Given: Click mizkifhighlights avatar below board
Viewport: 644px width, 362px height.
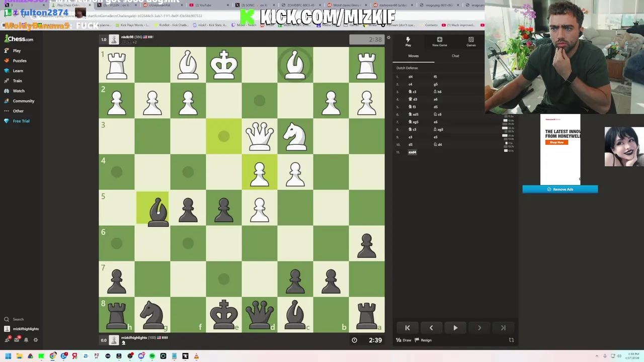Looking at the screenshot, I should 114,340.
